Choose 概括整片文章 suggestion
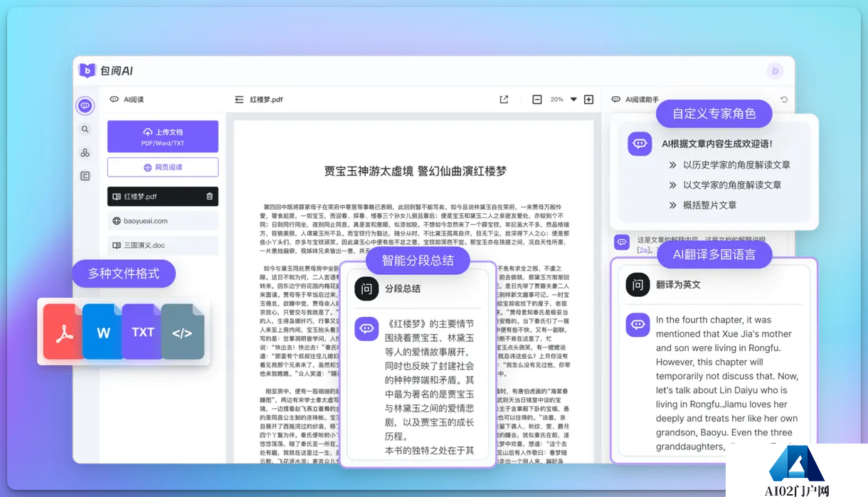This screenshot has height=497, width=868. click(x=709, y=205)
